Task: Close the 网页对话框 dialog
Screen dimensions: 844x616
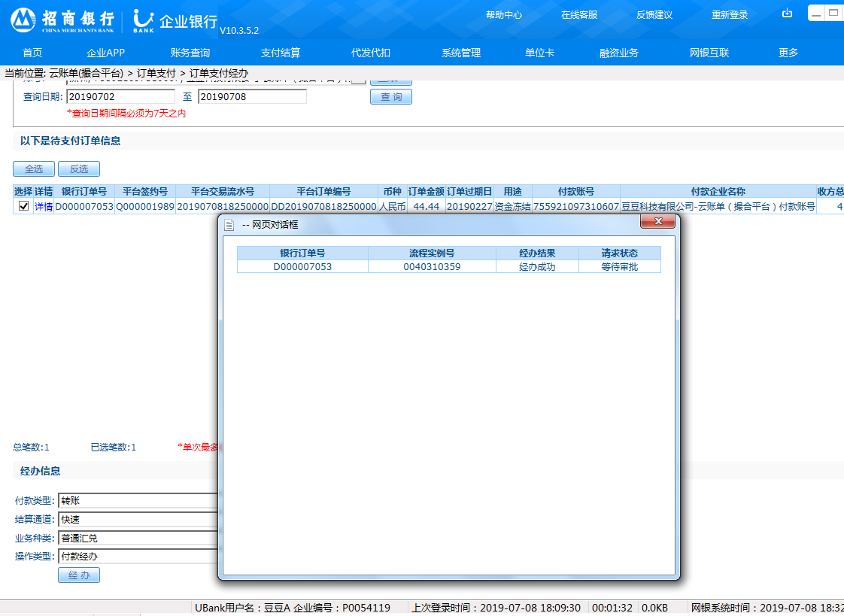Action: coord(658,221)
